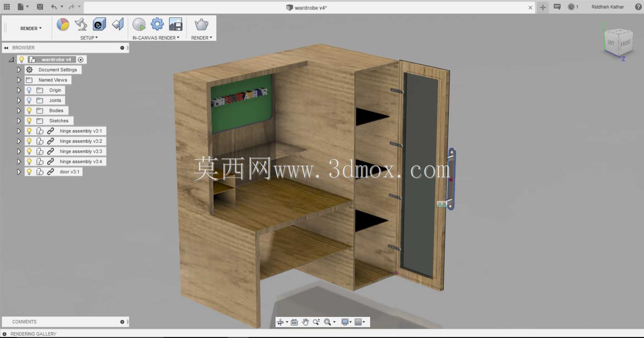The image size is (644, 338).
Task: Toggle visibility bulb of Sketches folder
Action: (x=29, y=121)
